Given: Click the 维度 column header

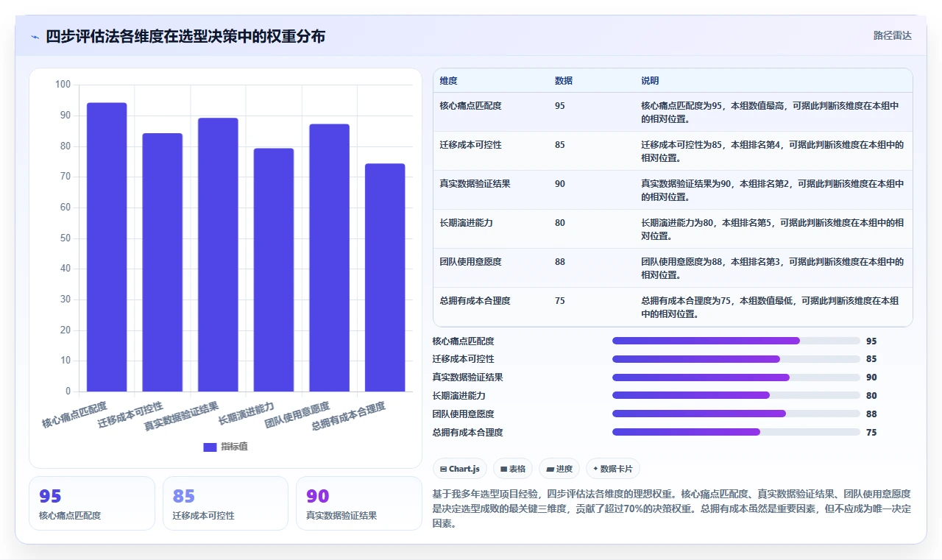Looking at the screenshot, I should [449, 81].
